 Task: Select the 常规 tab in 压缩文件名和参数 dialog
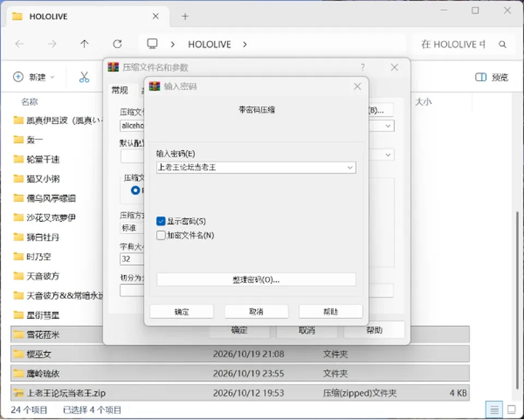click(120, 90)
